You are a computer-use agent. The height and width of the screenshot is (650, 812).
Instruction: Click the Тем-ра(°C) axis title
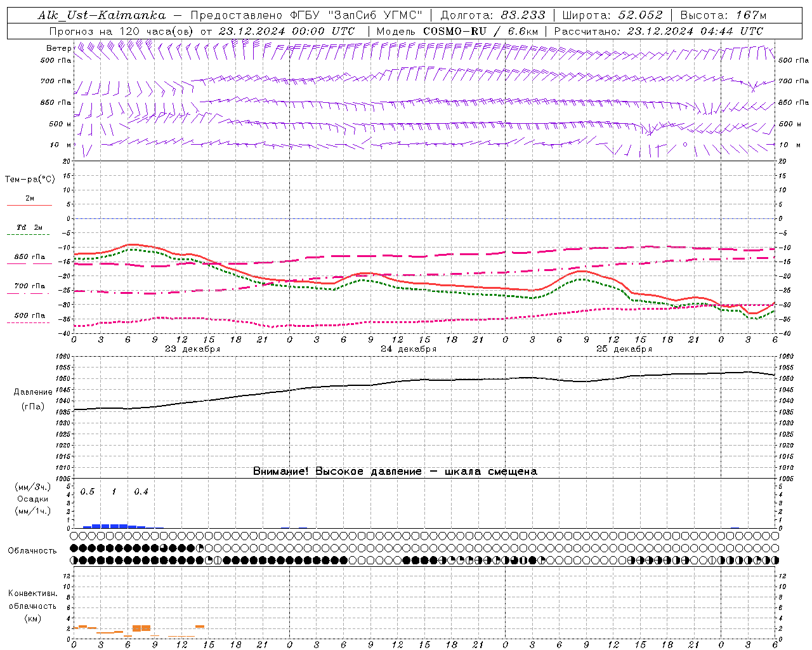coord(30,180)
